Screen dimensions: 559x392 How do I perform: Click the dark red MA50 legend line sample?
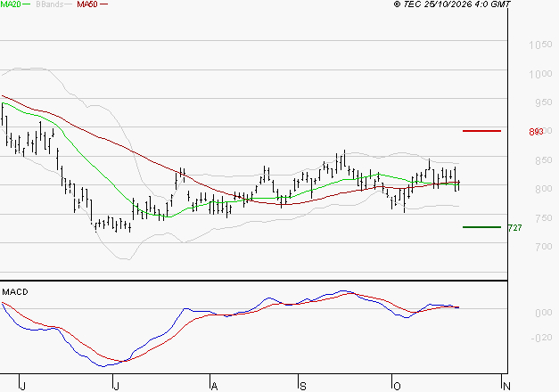tap(103, 4)
